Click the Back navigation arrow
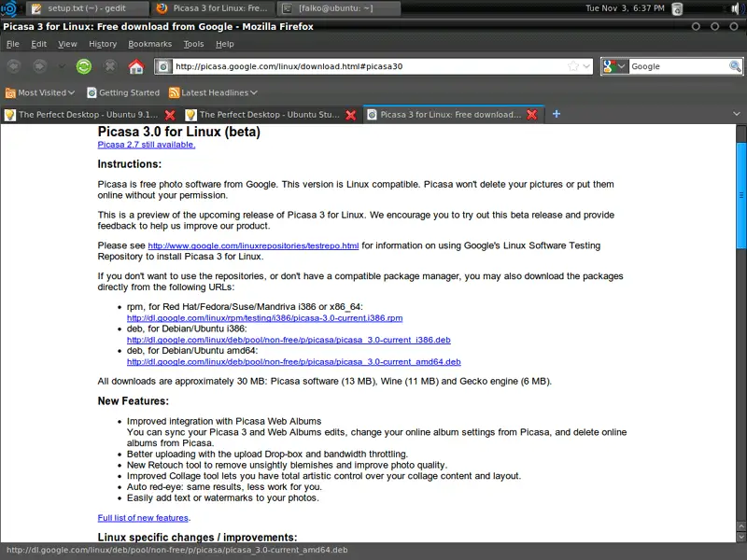This screenshot has width=747, height=560. click(x=14, y=66)
